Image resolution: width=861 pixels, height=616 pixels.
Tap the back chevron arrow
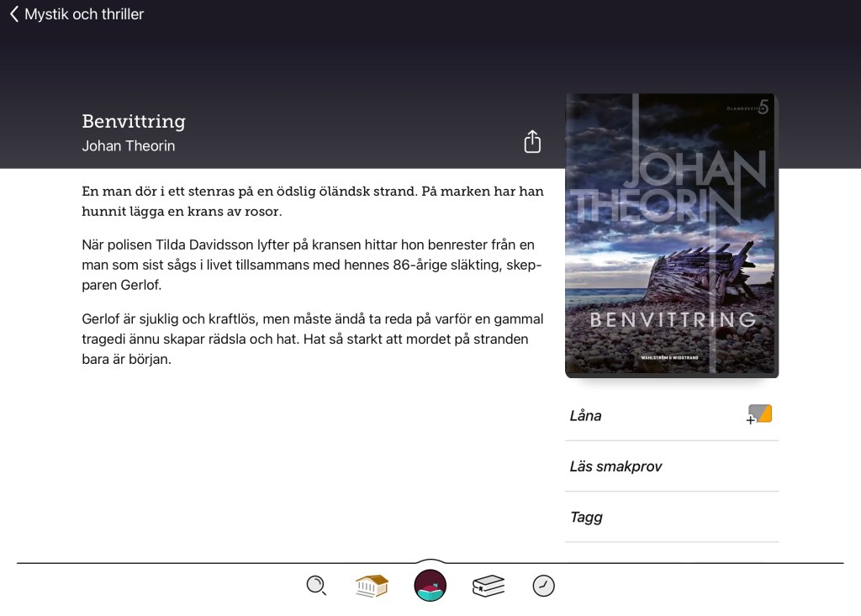tap(13, 14)
